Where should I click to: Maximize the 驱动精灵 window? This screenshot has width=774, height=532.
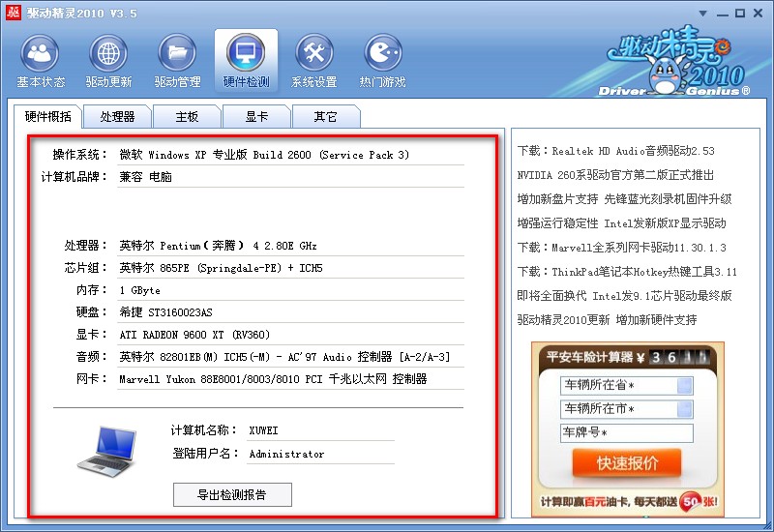(740, 14)
